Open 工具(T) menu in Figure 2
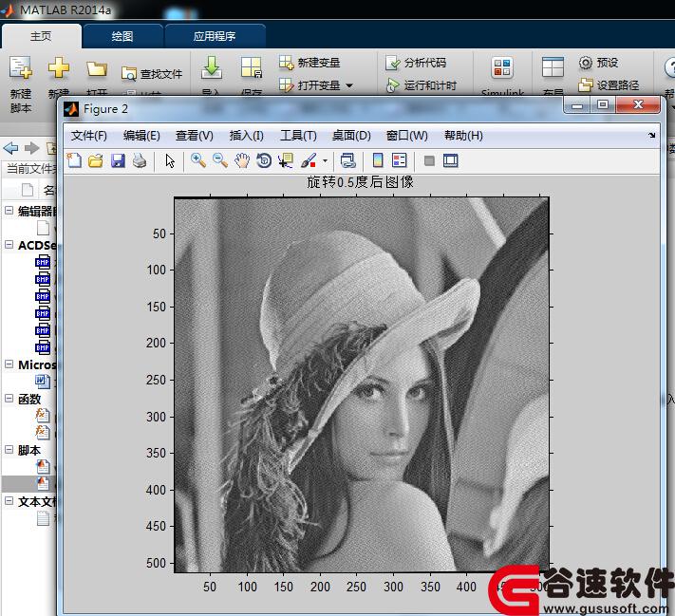Screen dimensions: 675x616 298,136
